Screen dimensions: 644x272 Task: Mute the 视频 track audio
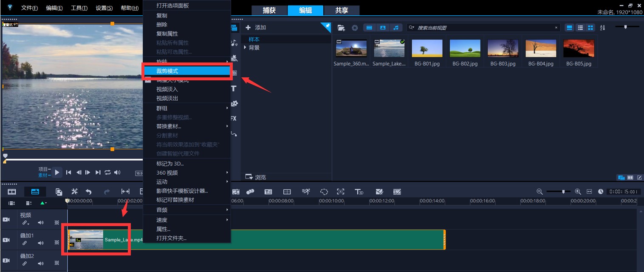click(x=41, y=223)
